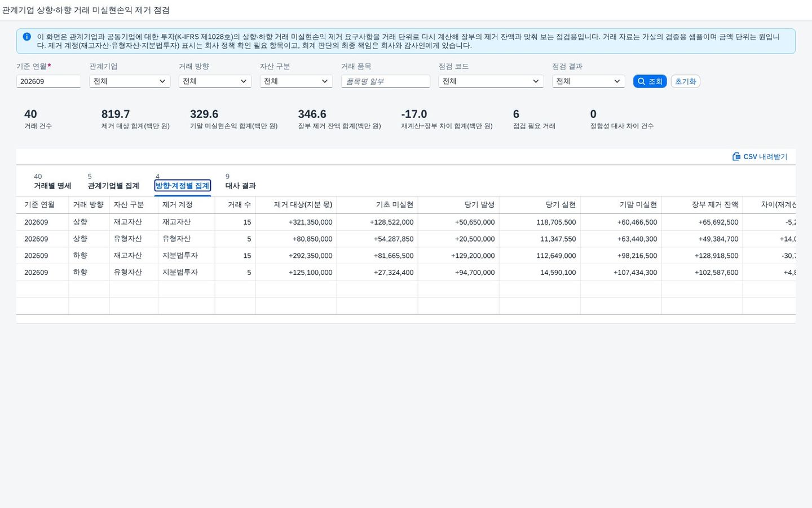Click the 거래 방향 column header
Image resolution: width=812 pixels, height=508 pixels.
pos(89,204)
